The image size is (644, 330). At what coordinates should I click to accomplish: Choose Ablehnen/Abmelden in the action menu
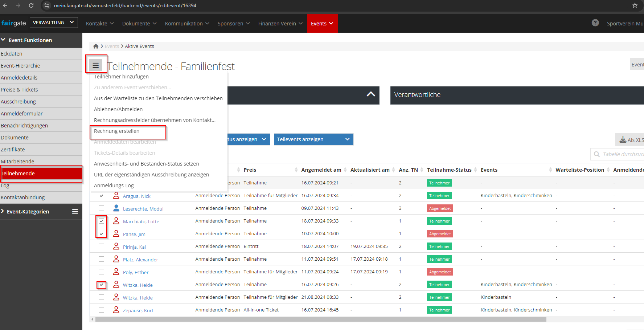pos(118,109)
